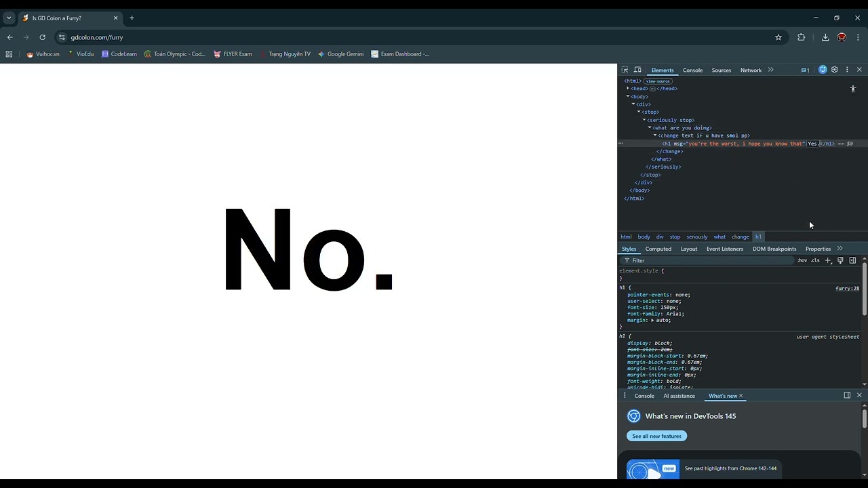Expand the margin shorthand property triangle
The image size is (868, 488).
click(652, 320)
